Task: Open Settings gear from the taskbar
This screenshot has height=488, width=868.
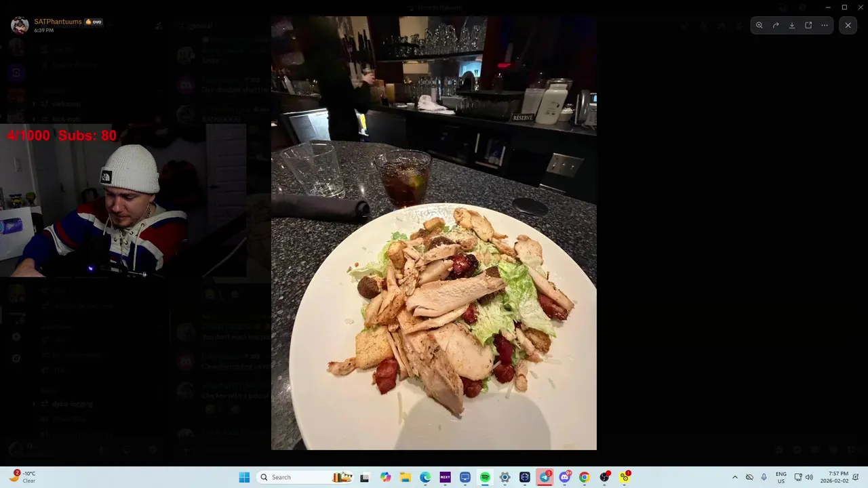Action: pos(505,477)
